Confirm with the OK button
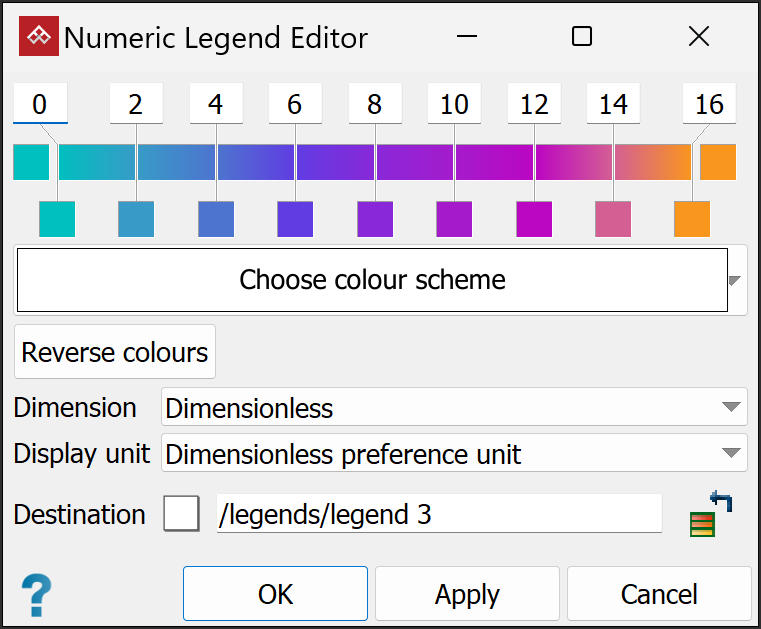Screen dimensions: 761x629 tap(275, 594)
